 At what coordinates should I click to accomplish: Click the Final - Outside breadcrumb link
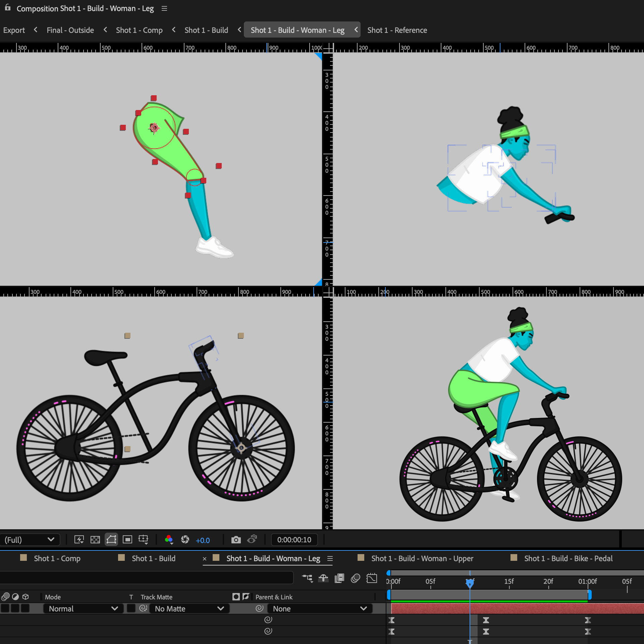70,30
